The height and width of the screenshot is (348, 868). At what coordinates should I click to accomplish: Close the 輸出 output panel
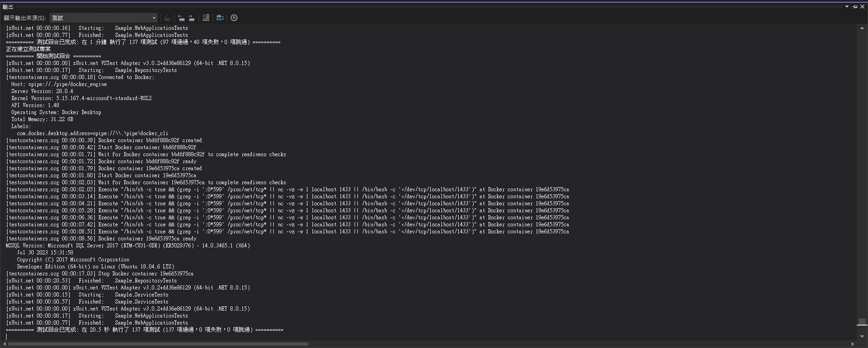[x=862, y=7]
